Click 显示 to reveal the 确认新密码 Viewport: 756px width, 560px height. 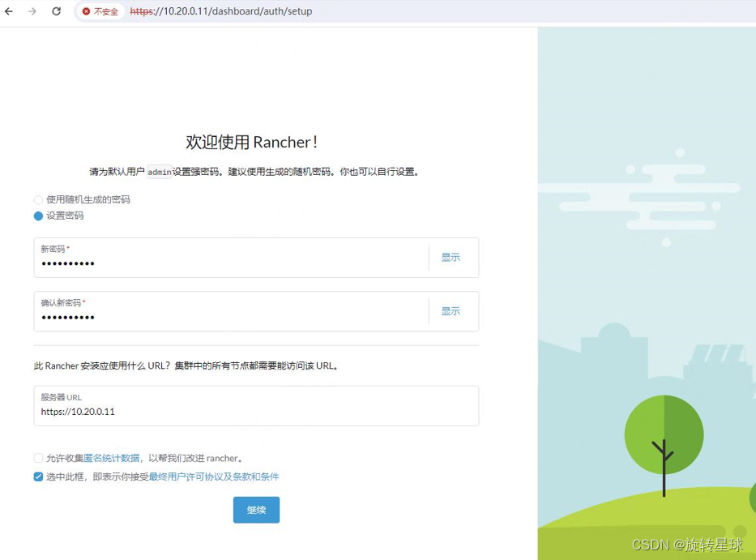(451, 311)
